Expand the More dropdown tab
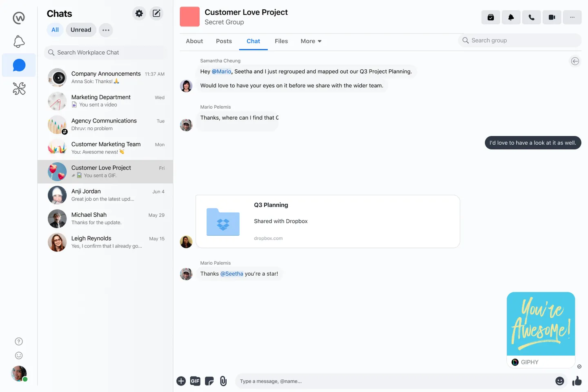This screenshot has height=392, width=588. (311, 41)
